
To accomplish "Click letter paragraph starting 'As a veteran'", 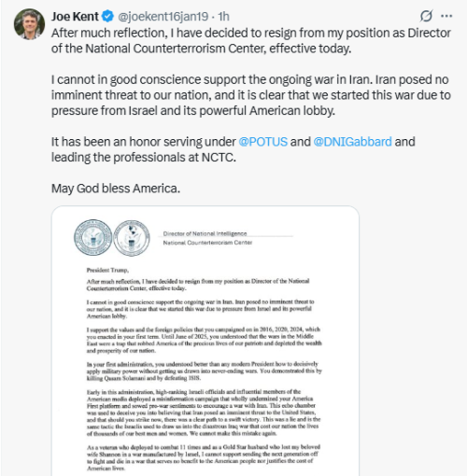I will [204, 457].
